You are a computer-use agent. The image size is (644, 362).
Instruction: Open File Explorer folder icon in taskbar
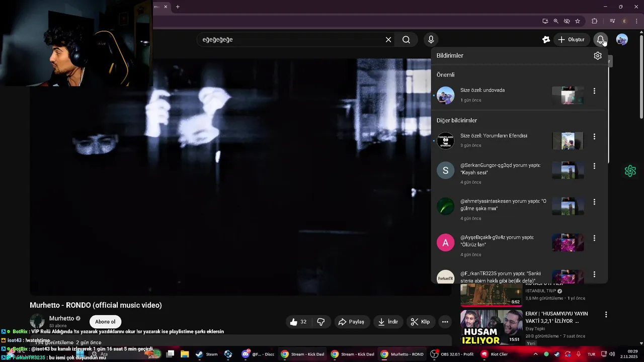tap(185, 354)
